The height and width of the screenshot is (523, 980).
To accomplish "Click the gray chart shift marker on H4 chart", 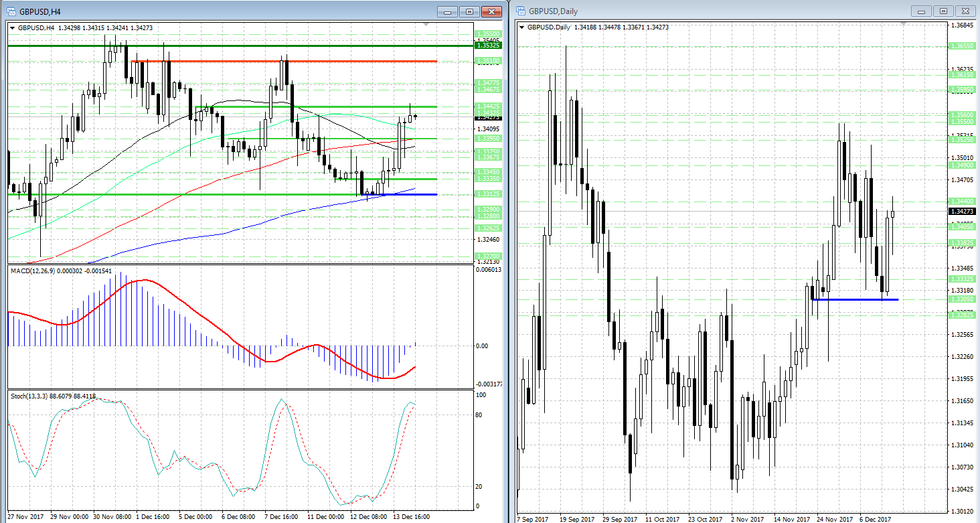I will 426,25.
